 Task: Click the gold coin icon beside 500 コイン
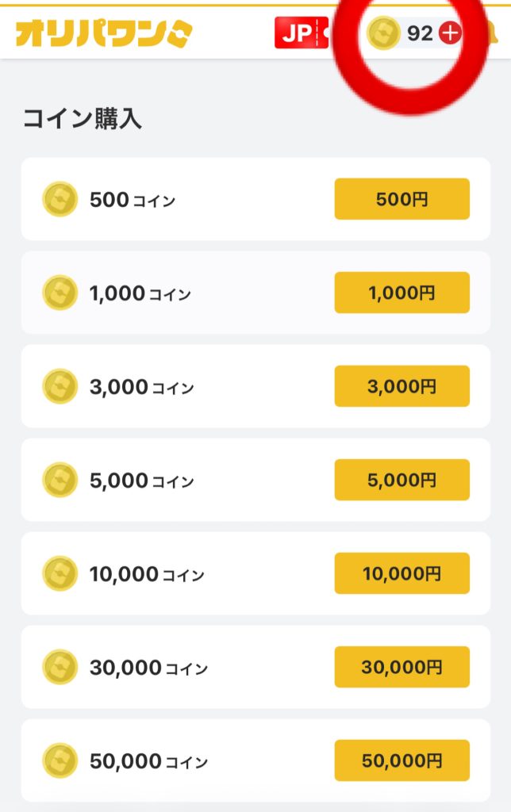pos(60,199)
